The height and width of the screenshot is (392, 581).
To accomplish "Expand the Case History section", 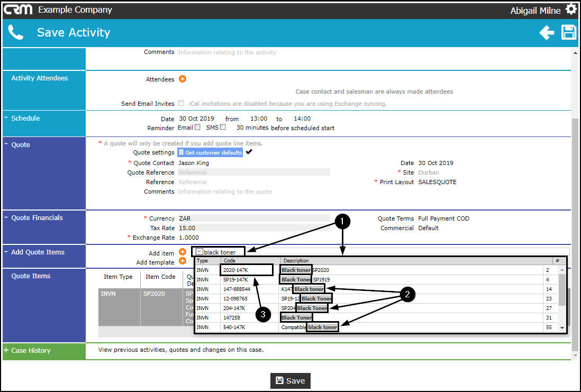I will [6, 350].
